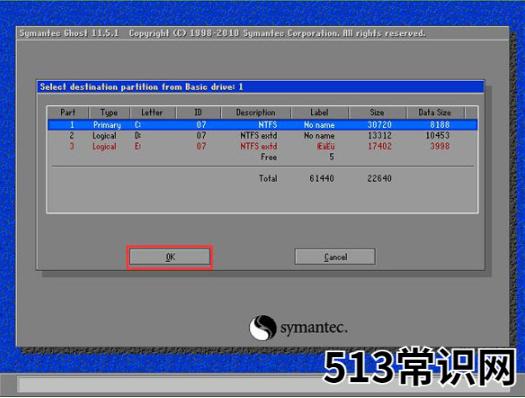
Task: Click the Total summary row
Action: (x=262, y=178)
